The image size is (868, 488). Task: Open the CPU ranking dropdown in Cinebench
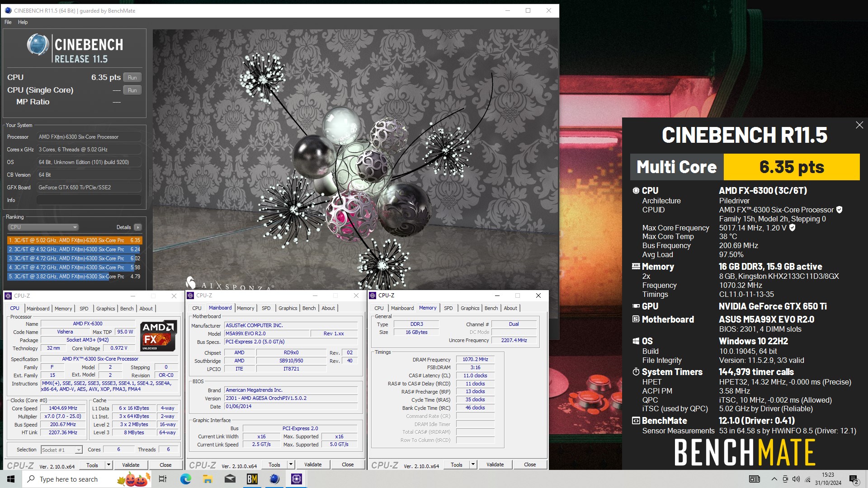pos(43,227)
